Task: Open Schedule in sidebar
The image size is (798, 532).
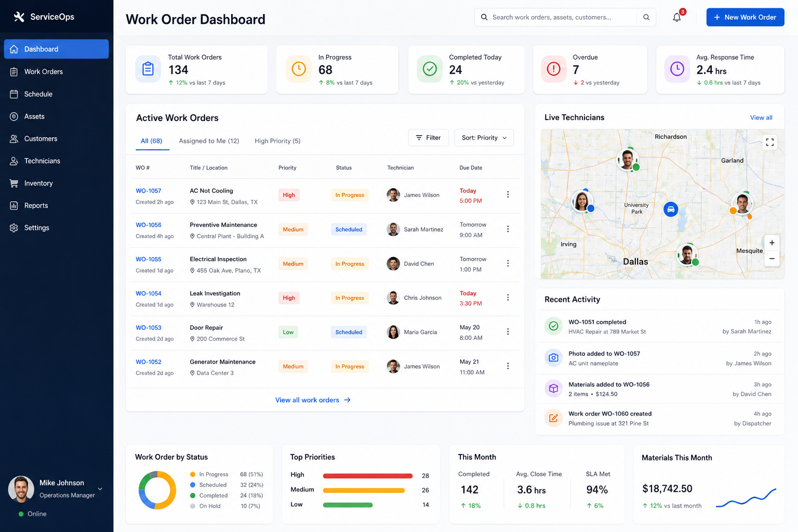Action: [56, 94]
